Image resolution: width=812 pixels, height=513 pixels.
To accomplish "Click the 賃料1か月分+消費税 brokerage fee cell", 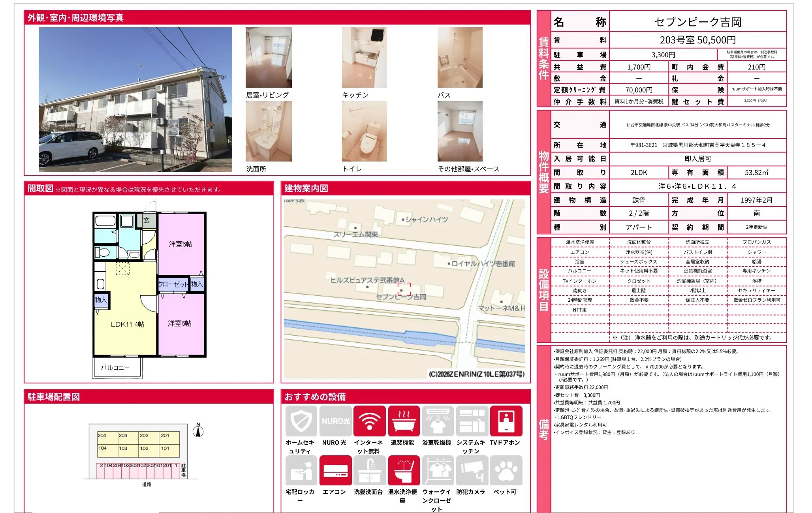I will (639, 101).
